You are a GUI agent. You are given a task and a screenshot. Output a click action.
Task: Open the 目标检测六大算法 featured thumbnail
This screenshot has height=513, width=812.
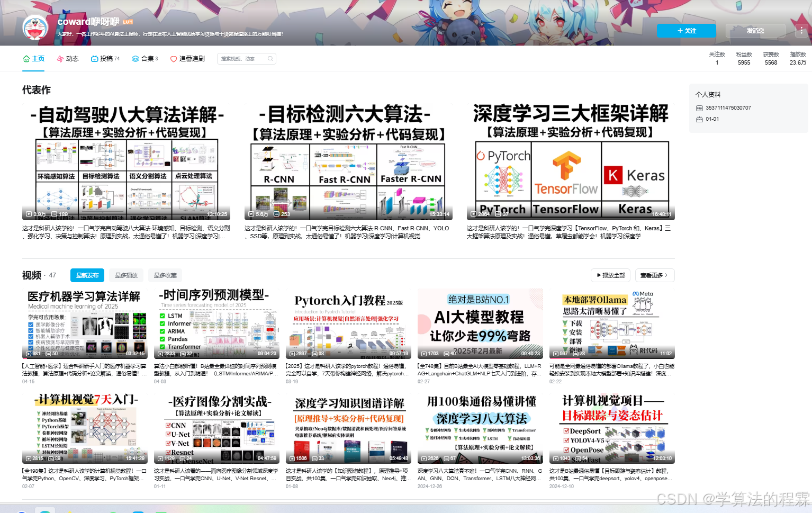pos(348,161)
